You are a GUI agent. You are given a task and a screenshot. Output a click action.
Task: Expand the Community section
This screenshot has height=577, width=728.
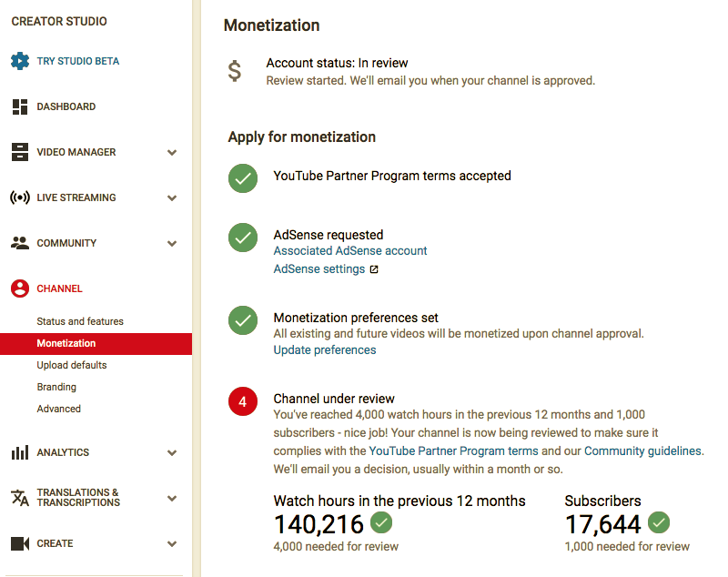[172, 243]
